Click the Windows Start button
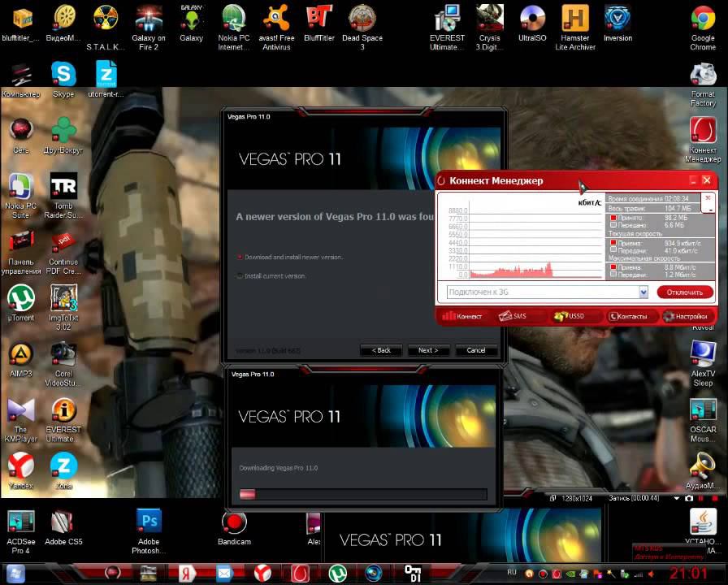Screen dimensions: 728x585 (15, 574)
